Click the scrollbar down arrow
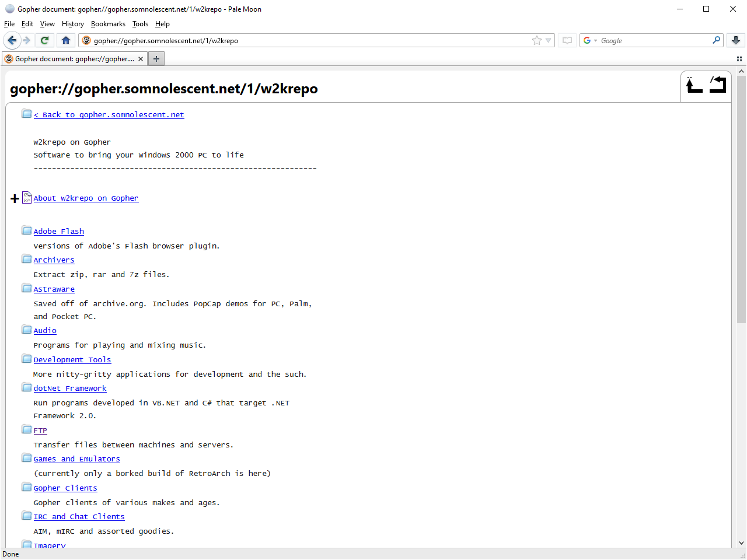This screenshot has width=747, height=560. click(x=741, y=543)
